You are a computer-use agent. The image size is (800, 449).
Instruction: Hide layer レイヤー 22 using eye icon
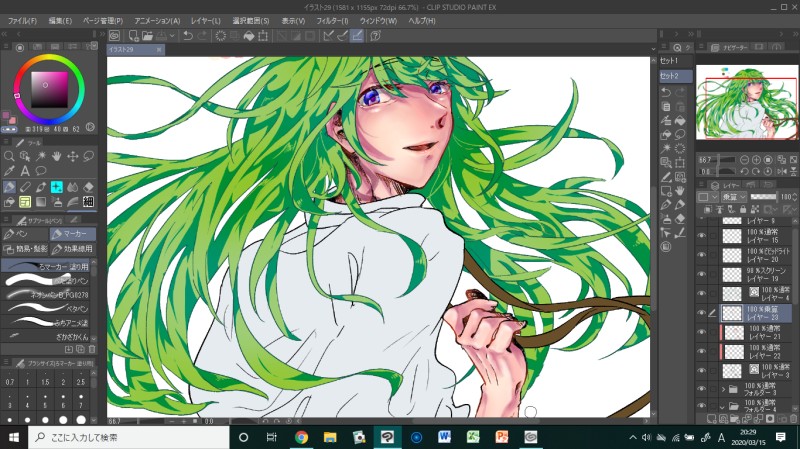[702, 352]
